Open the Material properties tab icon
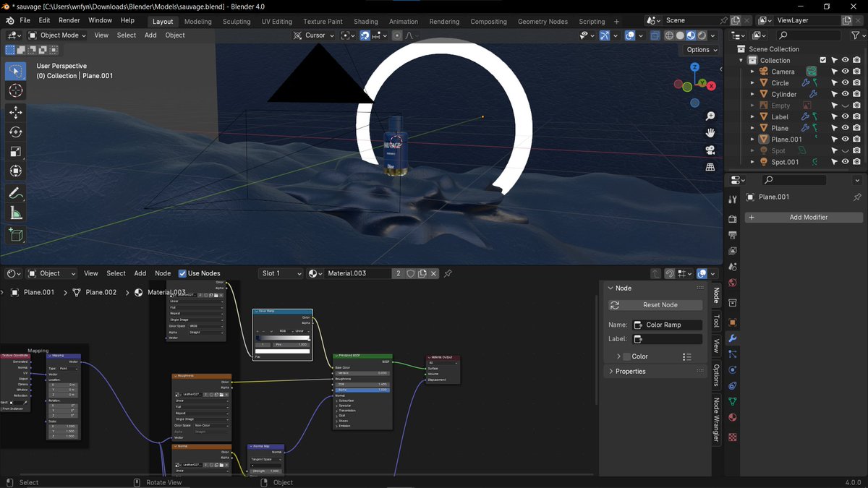Viewport: 868px width, 488px height. pyautogui.click(x=733, y=417)
